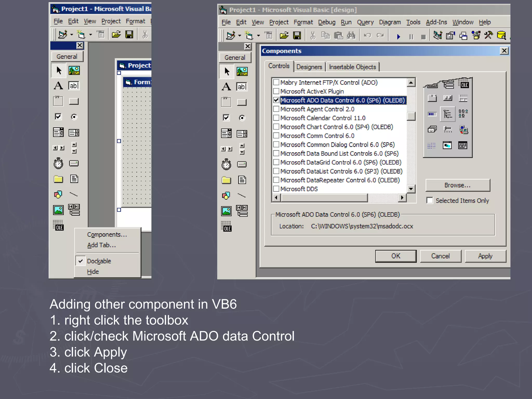Click Open Project icon in right window toolbar
The height and width of the screenshot is (399, 532).
click(x=284, y=35)
